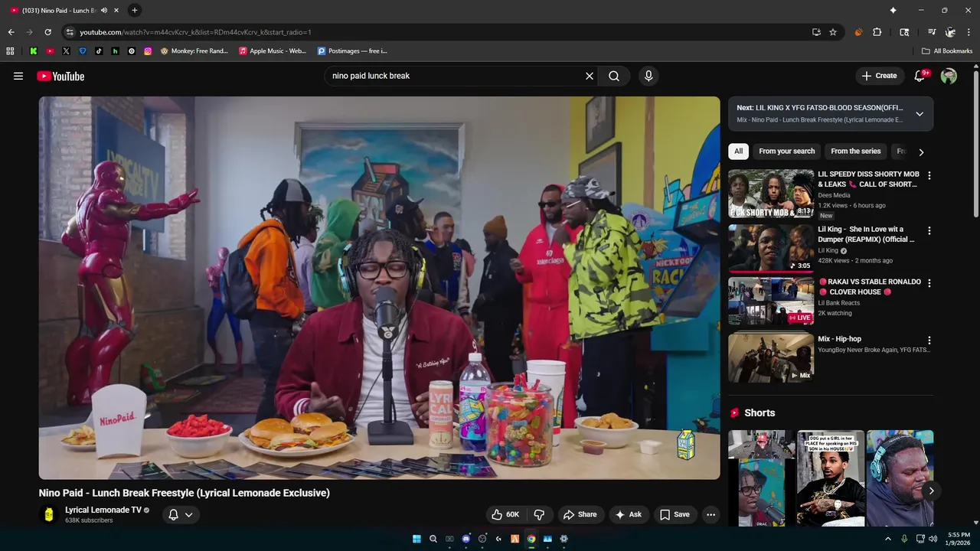Open Apple Music bookmark
The image size is (980, 551).
click(273, 51)
